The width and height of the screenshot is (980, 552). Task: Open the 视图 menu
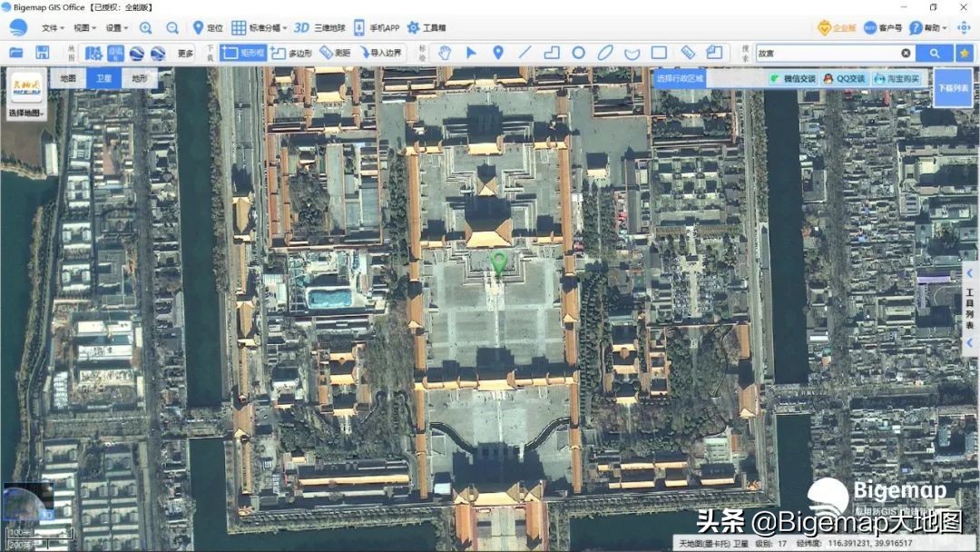(85, 28)
